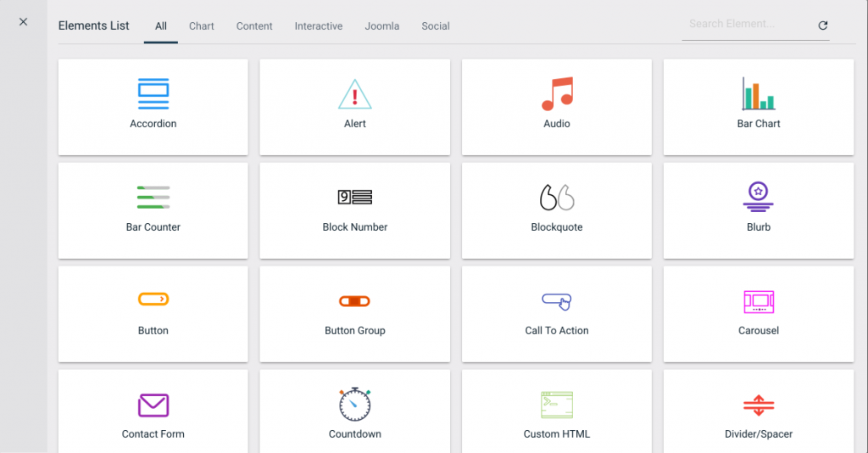
Task: Pick the Bar Chart element icon
Action: pyautogui.click(x=759, y=93)
